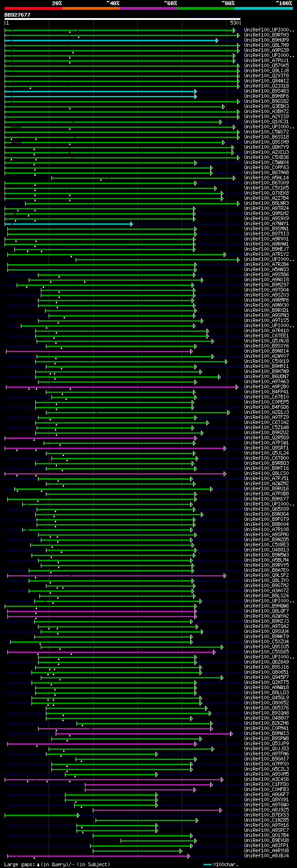297x868 pixels.
Task: Select the query name BB927677
Action: click(x=17, y=15)
